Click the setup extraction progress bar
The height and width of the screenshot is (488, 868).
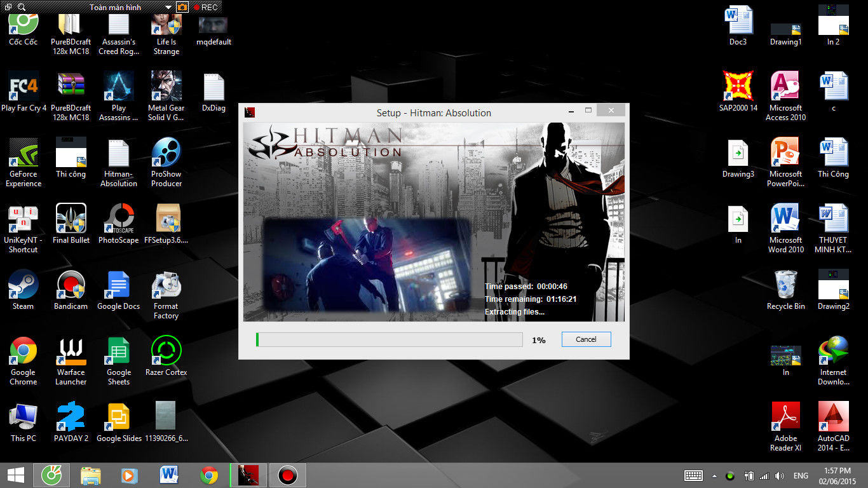point(388,339)
